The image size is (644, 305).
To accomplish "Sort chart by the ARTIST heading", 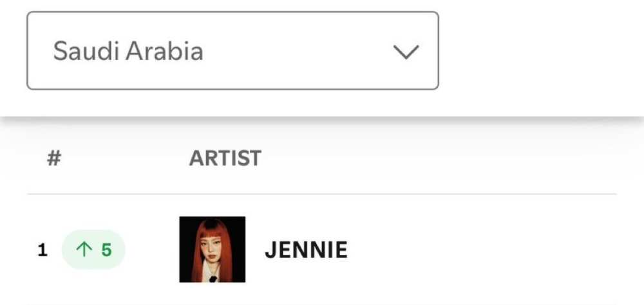I will 225,158.
